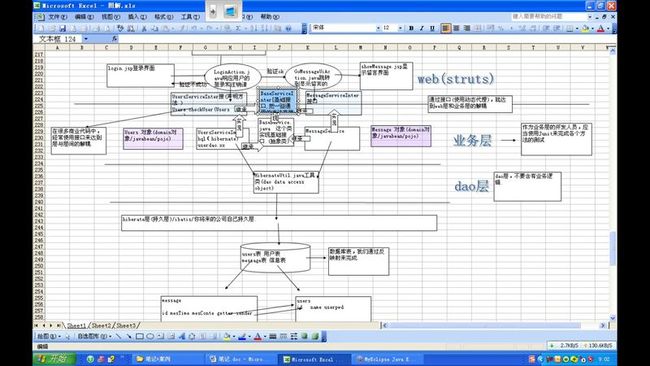Click the fx Insert Function button
Viewport: 650px width, 366px height.
[x=114, y=39]
